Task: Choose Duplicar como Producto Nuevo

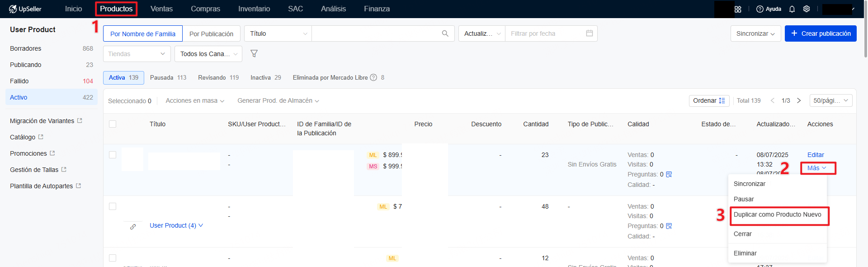Action: pyautogui.click(x=777, y=215)
